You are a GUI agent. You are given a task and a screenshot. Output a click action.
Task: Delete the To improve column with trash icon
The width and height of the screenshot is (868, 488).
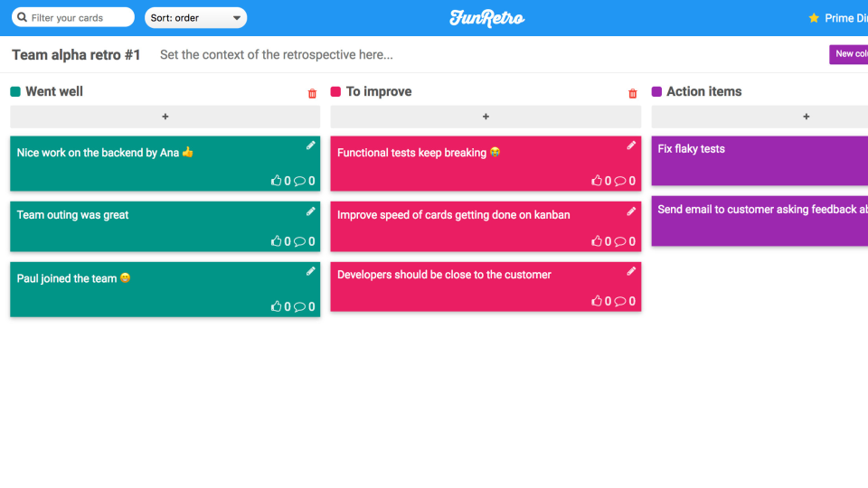pyautogui.click(x=633, y=93)
